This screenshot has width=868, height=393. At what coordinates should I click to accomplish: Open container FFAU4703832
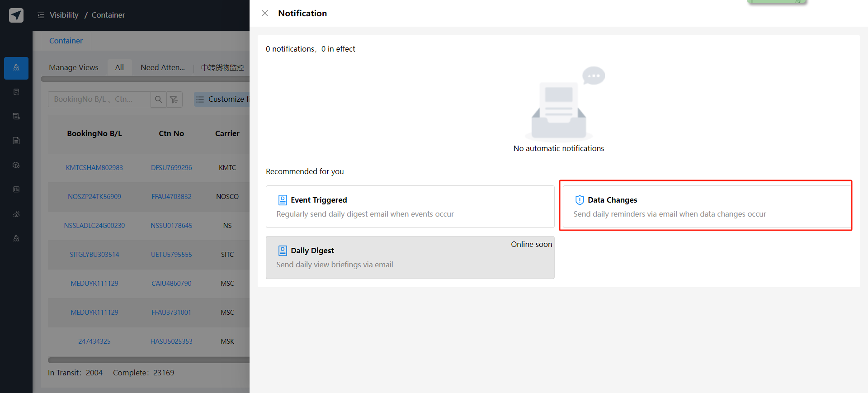[x=171, y=197]
